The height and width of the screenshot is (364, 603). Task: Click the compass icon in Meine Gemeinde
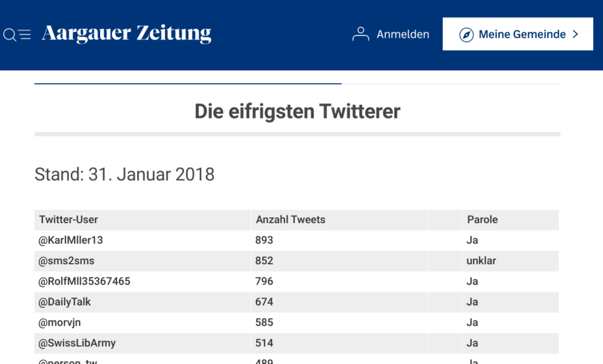pyautogui.click(x=466, y=35)
